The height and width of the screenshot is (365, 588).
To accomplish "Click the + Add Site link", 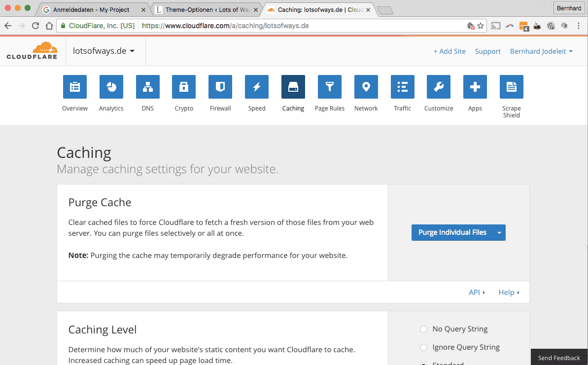I will tap(450, 51).
